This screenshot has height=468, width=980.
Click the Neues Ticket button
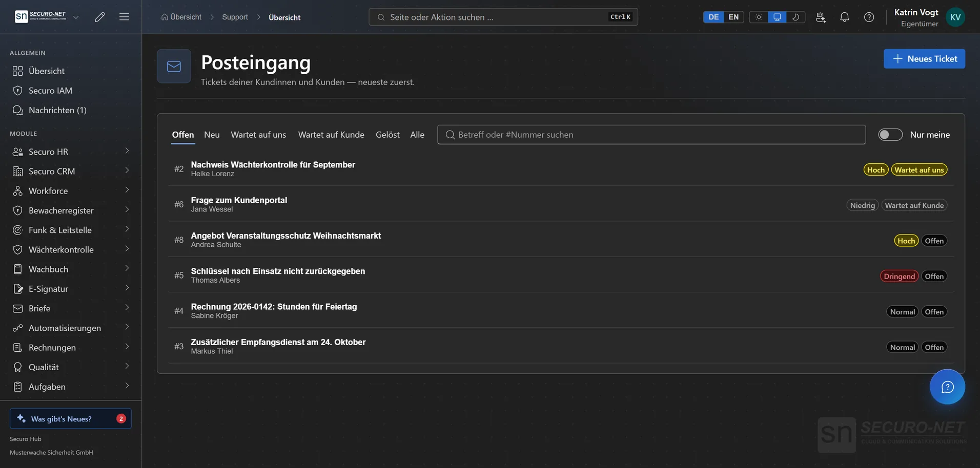(924, 59)
